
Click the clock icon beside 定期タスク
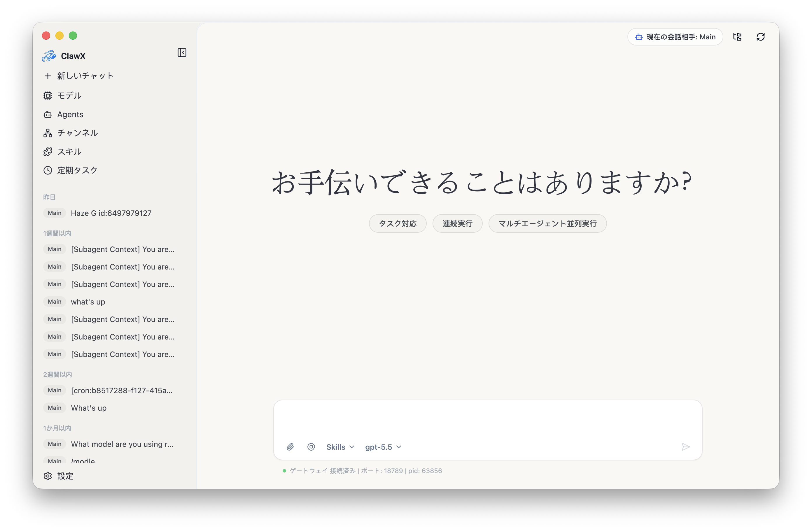pyautogui.click(x=48, y=170)
